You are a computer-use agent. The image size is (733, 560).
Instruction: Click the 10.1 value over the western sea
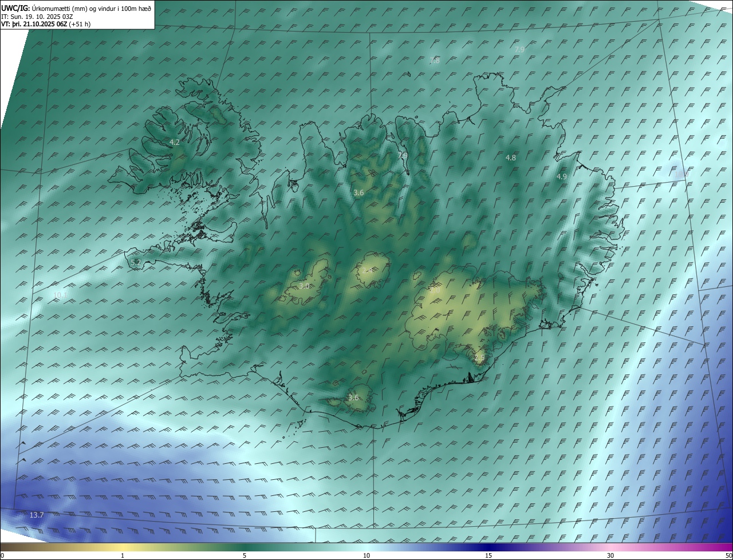tap(60, 295)
